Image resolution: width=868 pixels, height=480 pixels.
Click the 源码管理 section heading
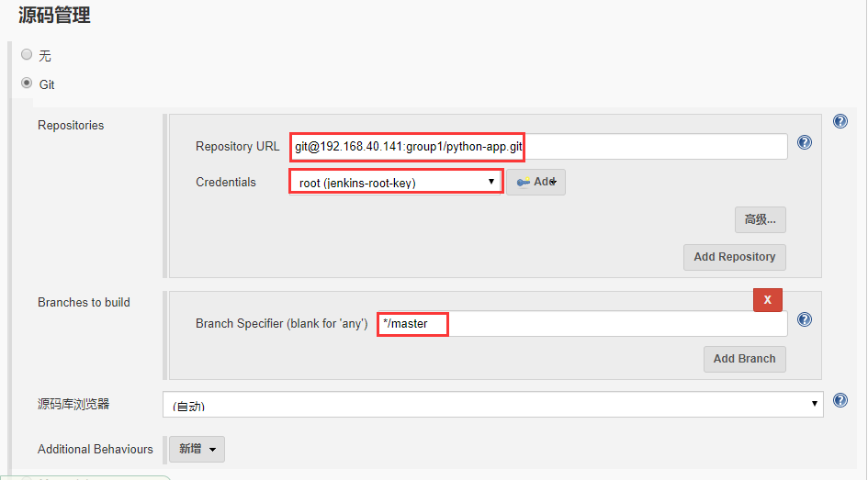pyautogui.click(x=55, y=16)
